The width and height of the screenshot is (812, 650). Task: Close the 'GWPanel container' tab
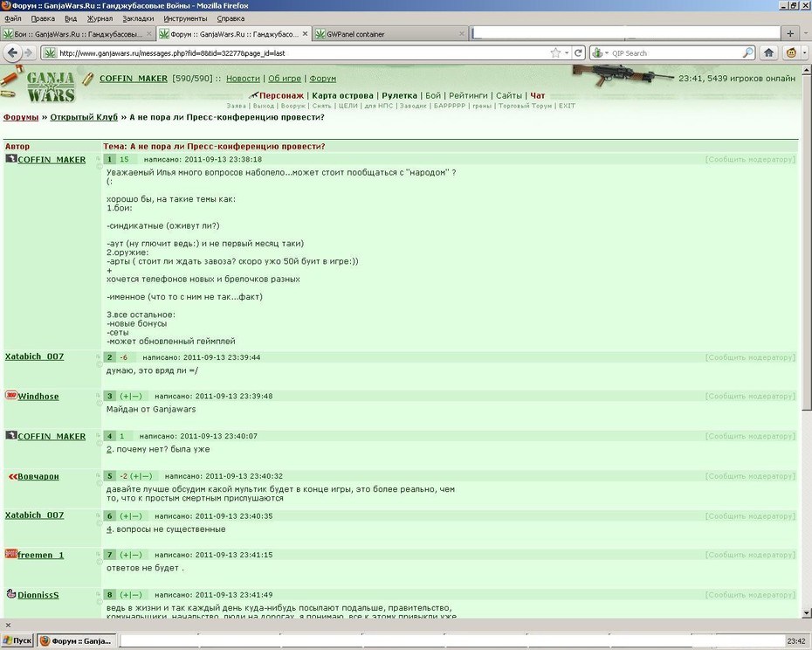click(461, 34)
